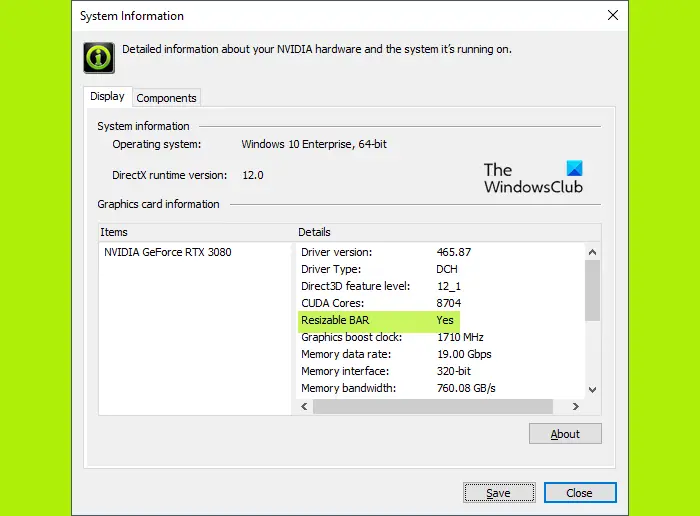Screen dimensions: 700x516
Task: Click the details list scroll-down arrow
Action: coord(592,390)
